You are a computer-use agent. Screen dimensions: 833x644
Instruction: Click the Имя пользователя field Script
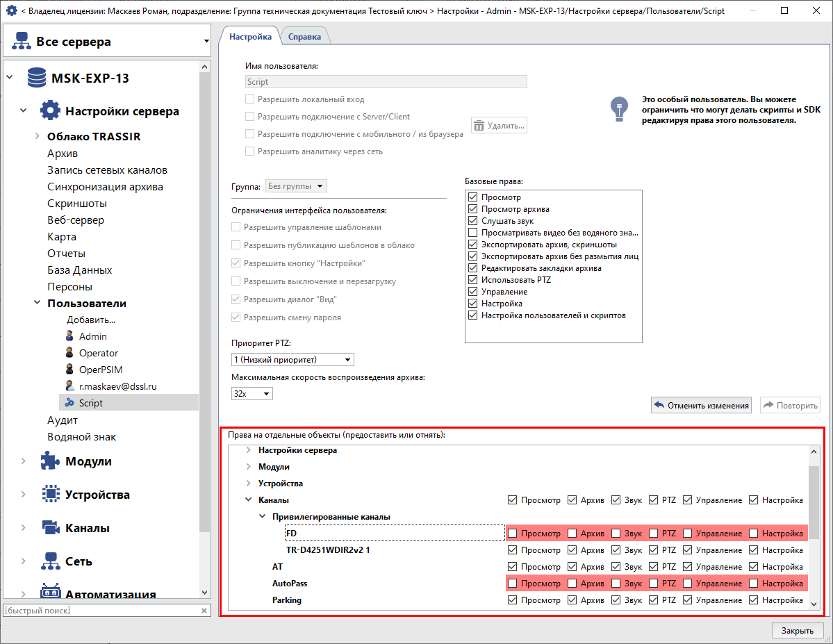click(x=386, y=81)
